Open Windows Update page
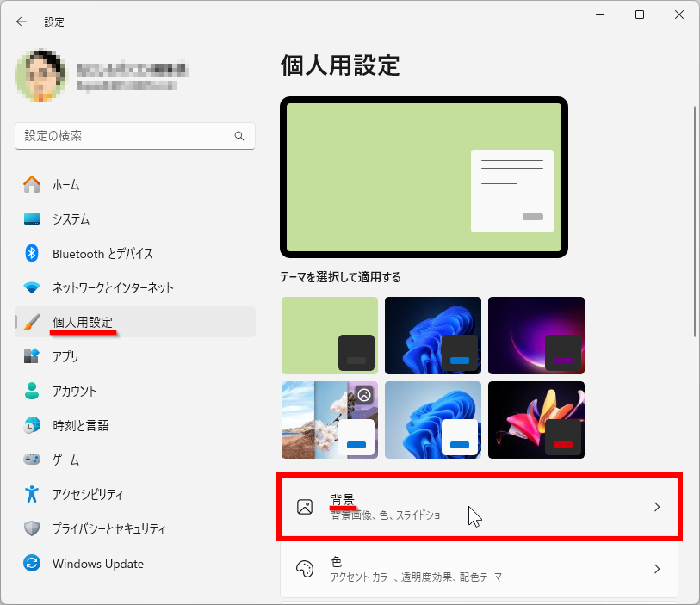Viewport: 700px width, 605px height. (x=135, y=563)
